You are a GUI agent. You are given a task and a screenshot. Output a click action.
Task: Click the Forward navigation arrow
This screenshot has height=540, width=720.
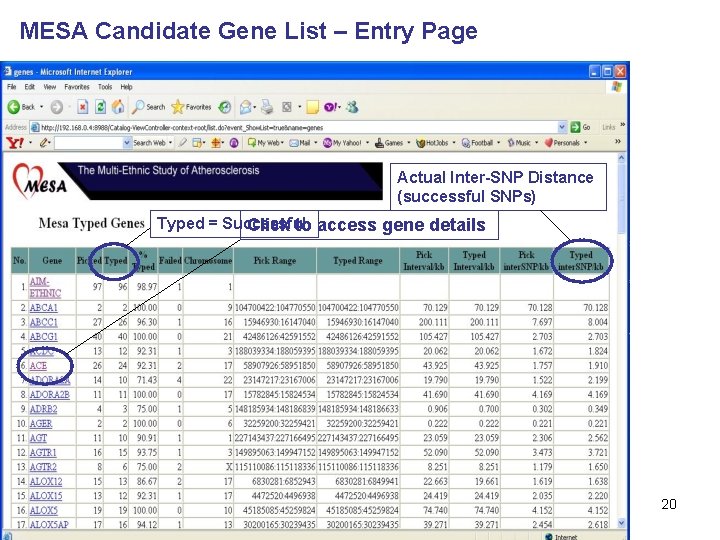[56, 107]
